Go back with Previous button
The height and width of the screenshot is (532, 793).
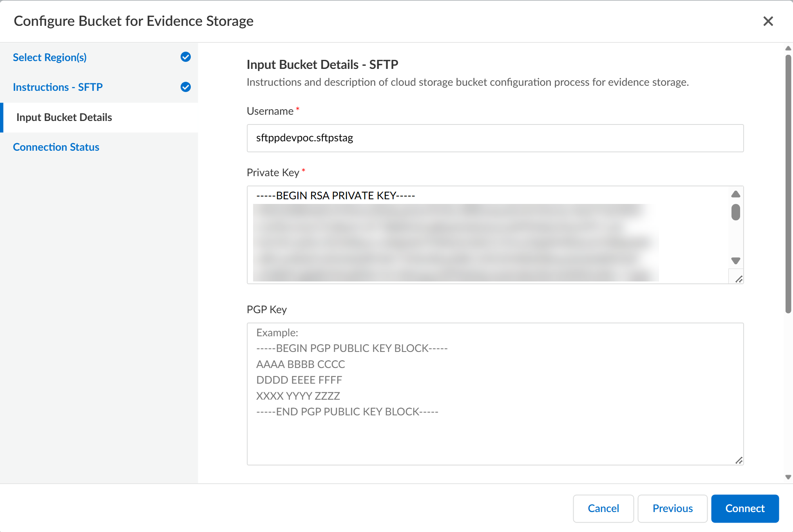[x=672, y=509]
